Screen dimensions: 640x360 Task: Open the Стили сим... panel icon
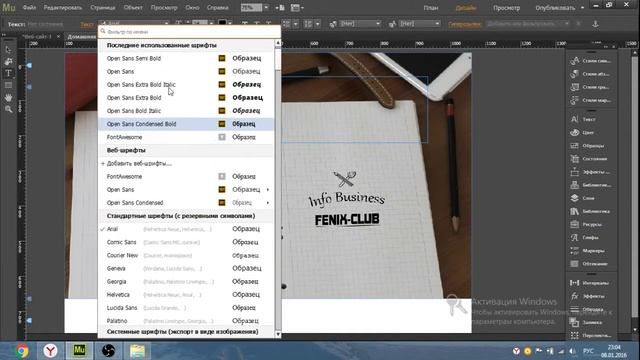point(575,61)
